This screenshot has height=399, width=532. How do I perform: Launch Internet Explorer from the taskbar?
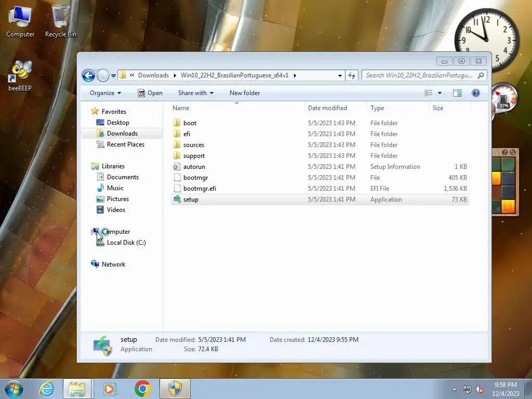click(x=46, y=389)
